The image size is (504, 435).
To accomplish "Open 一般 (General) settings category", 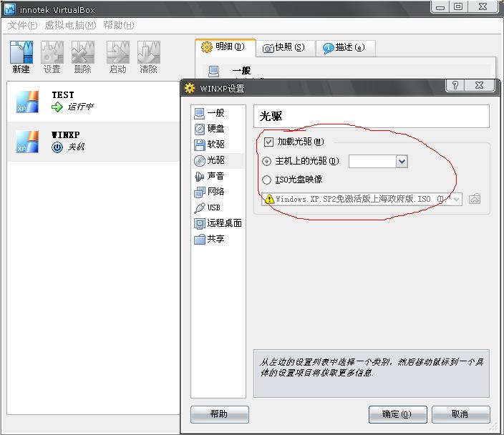I will [218, 113].
